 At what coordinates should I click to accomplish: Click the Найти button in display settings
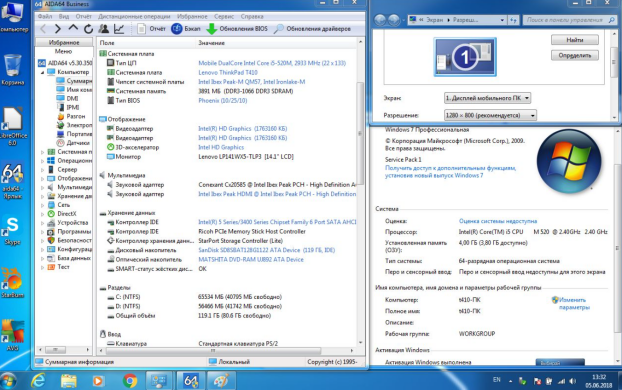click(x=575, y=40)
